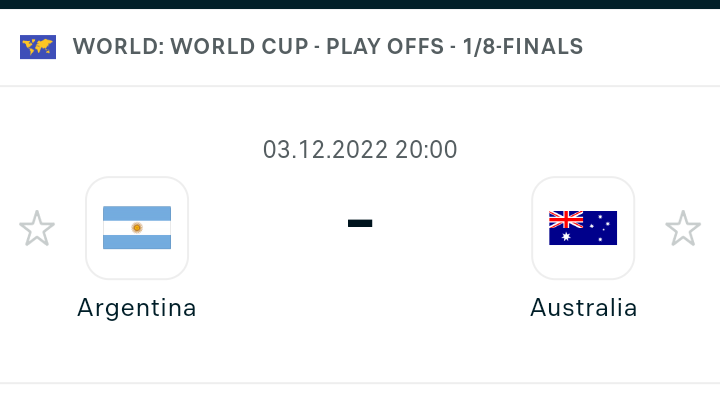Screen dimensions: 720x404
Task: Open the Australia flag team logo
Action: [x=583, y=228]
